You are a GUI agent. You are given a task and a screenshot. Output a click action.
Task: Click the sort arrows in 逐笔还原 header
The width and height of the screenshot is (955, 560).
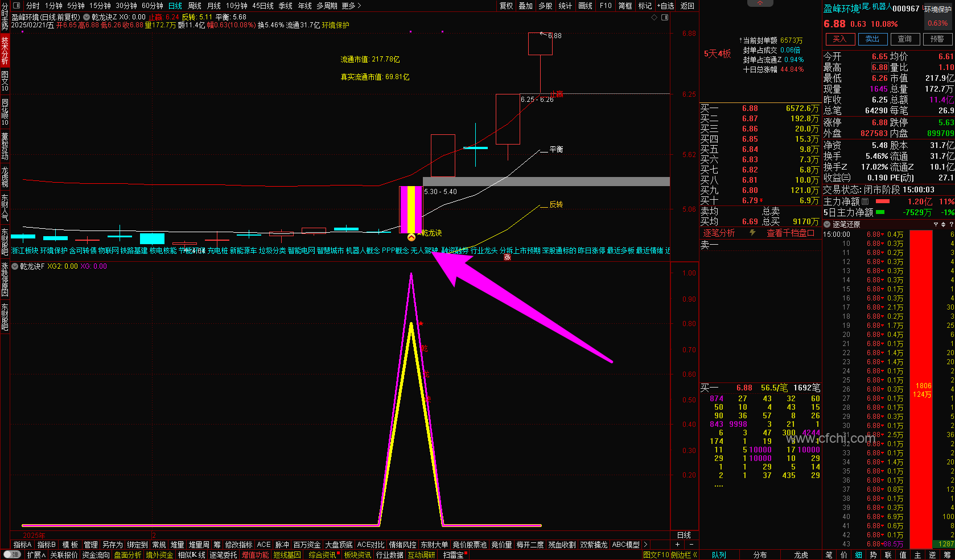943,224
